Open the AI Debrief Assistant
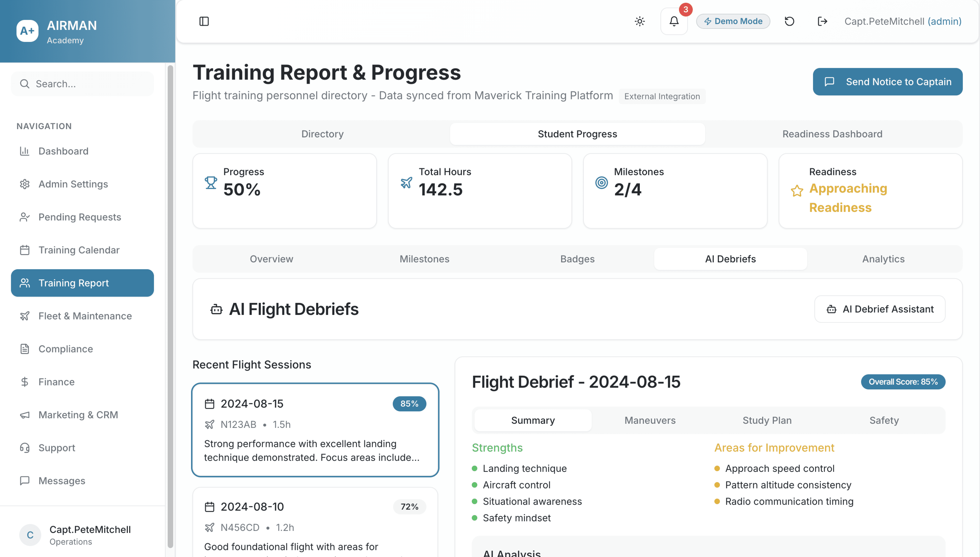The image size is (980, 557). (x=879, y=309)
